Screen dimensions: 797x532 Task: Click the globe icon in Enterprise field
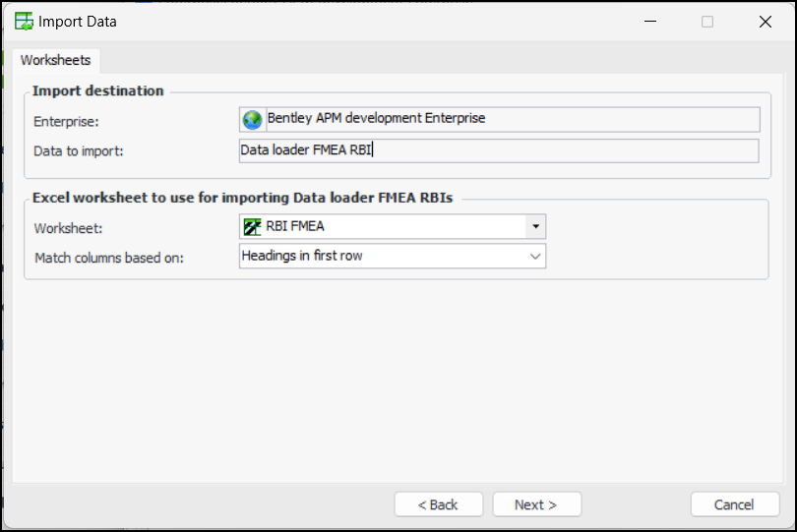253,119
